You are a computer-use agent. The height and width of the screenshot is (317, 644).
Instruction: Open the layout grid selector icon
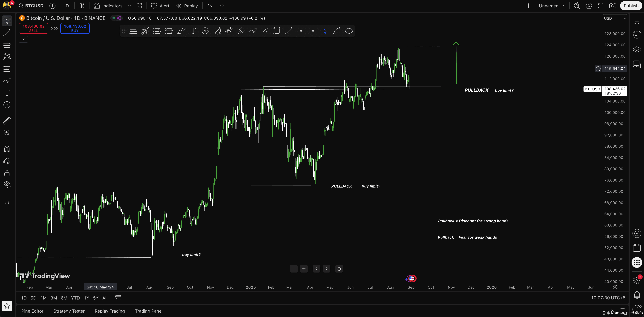pyautogui.click(x=139, y=6)
